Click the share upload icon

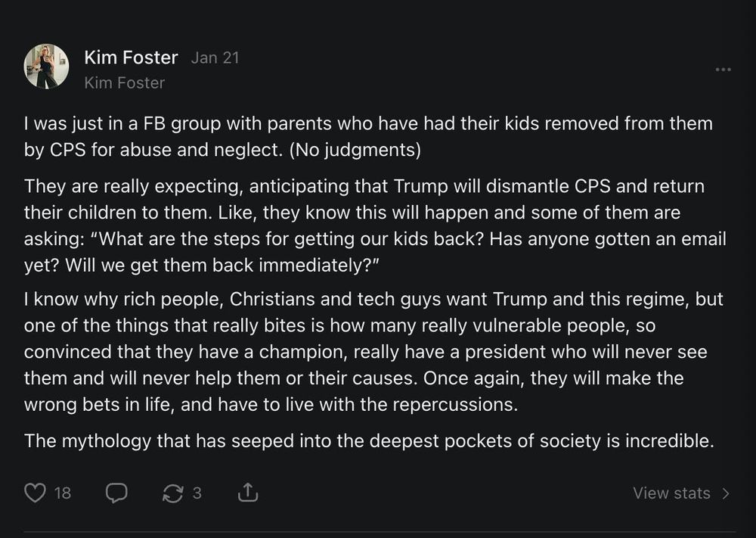coord(248,493)
